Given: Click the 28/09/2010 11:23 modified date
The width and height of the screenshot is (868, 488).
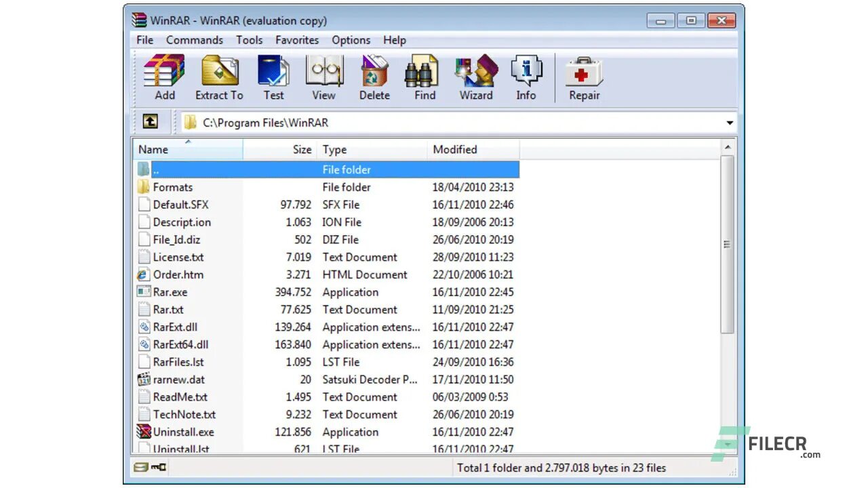Looking at the screenshot, I should [x=473, y=257].
